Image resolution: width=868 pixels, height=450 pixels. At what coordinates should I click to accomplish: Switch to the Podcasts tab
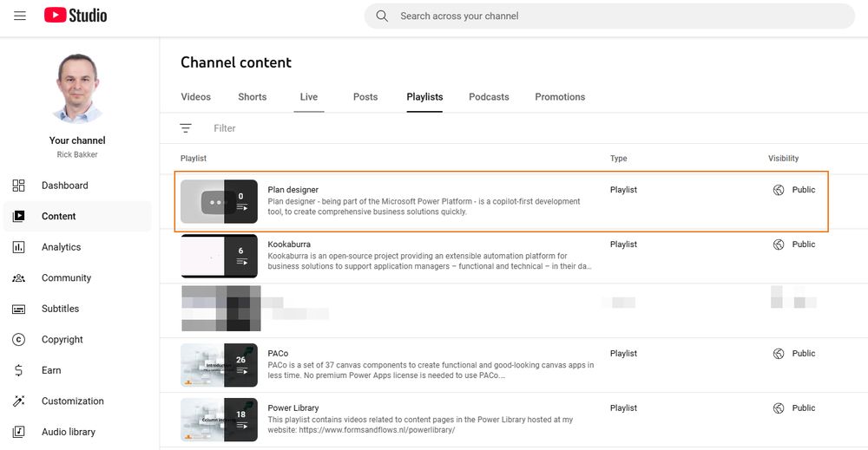coord(489,97)
